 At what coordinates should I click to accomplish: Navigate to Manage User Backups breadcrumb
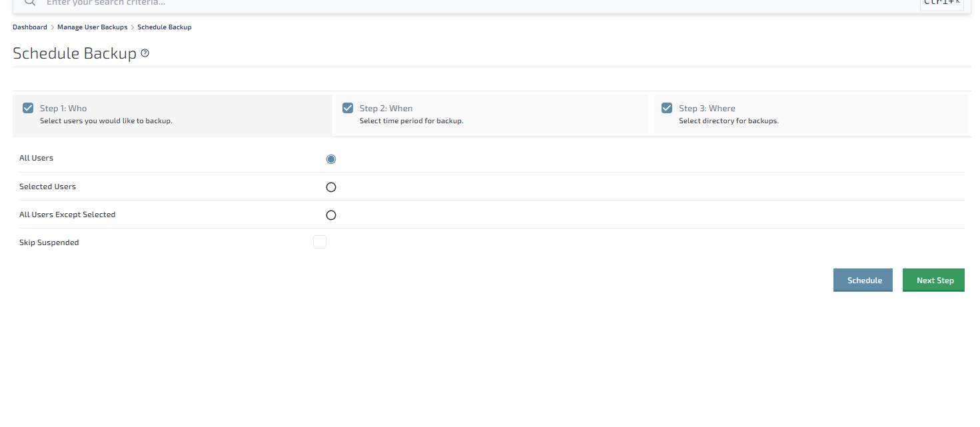point(92,27)
